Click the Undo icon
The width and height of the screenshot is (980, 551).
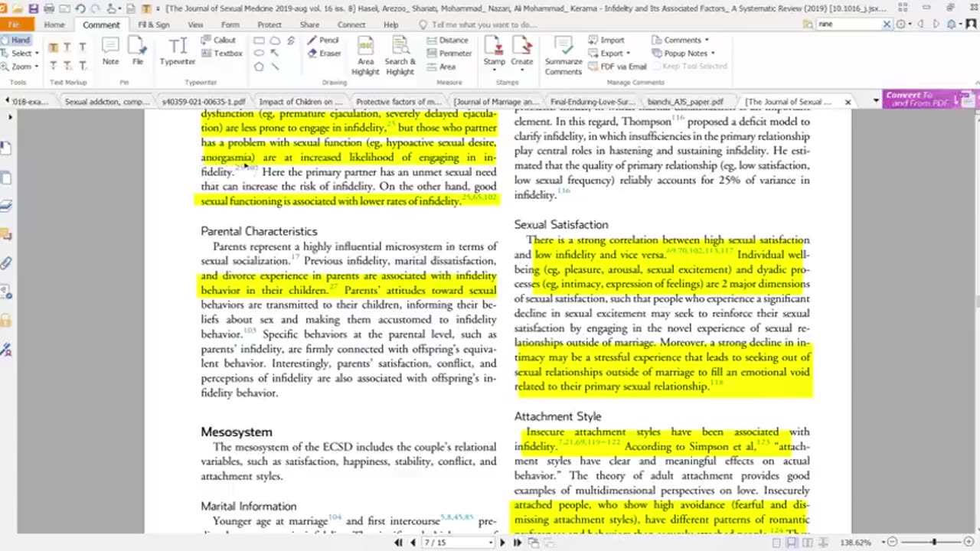(80, 8)
